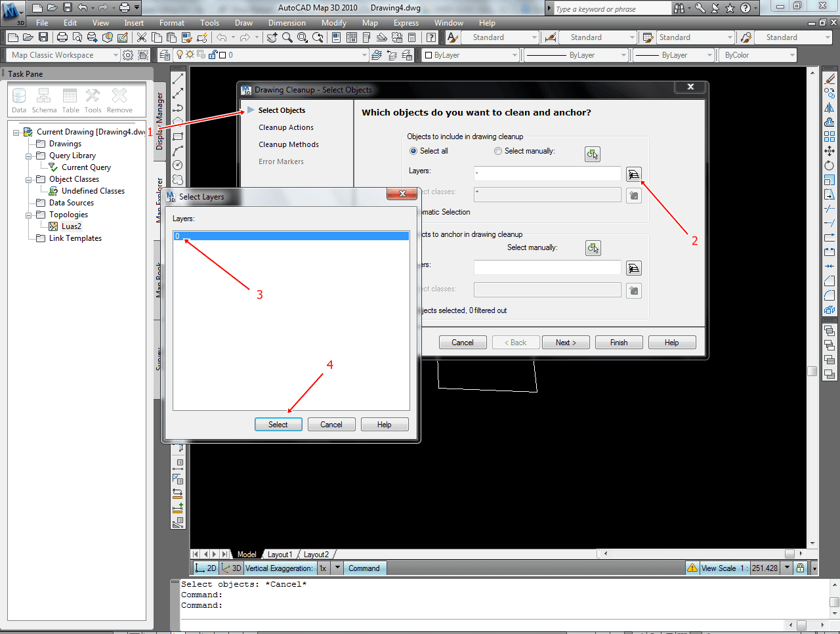840x634 pixels.
Task: Toggle the 3D view button in status bar
Action: pyautogui.click(x=231, y=568)
